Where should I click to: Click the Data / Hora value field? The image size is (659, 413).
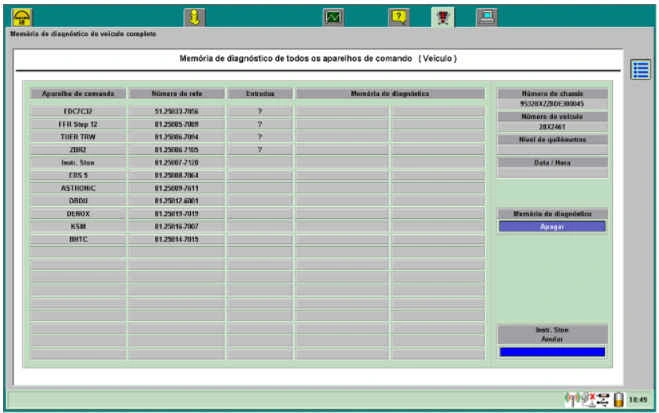click(x=551, y=173)
